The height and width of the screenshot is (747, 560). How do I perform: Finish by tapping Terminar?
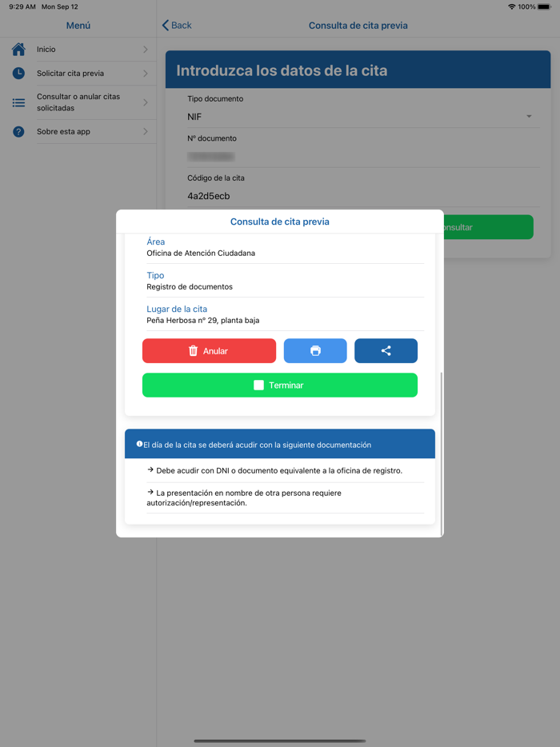(280, 385)
